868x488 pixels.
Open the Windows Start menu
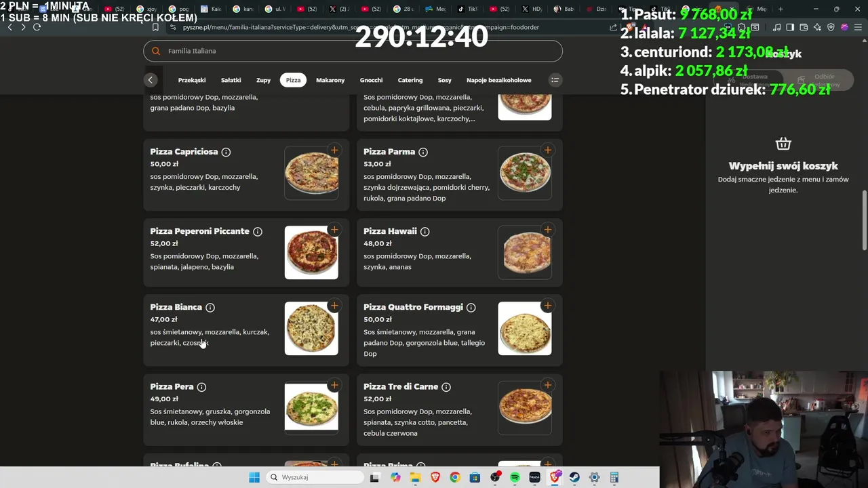(x=254, y=477)
